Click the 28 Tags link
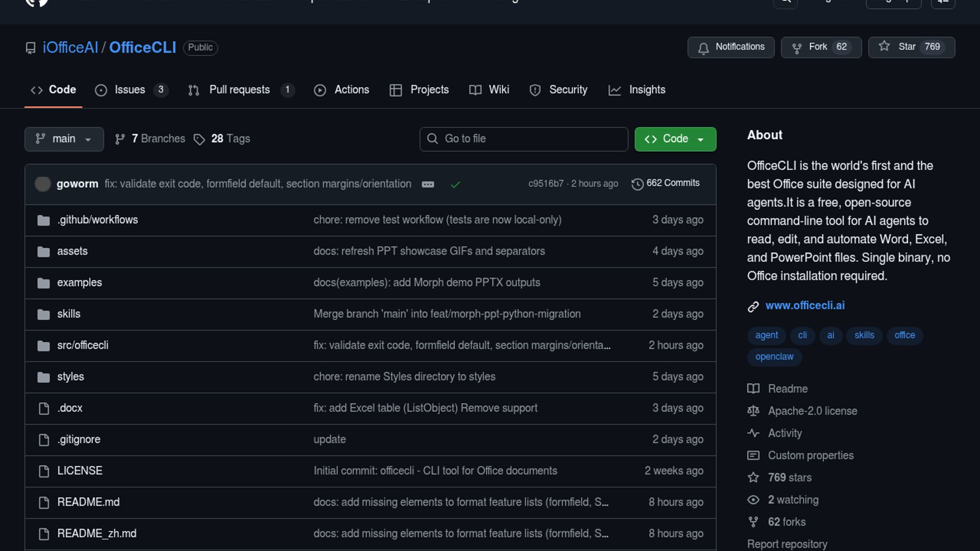The width and height of the screenshot is (980, 551). tap(230, 139)
